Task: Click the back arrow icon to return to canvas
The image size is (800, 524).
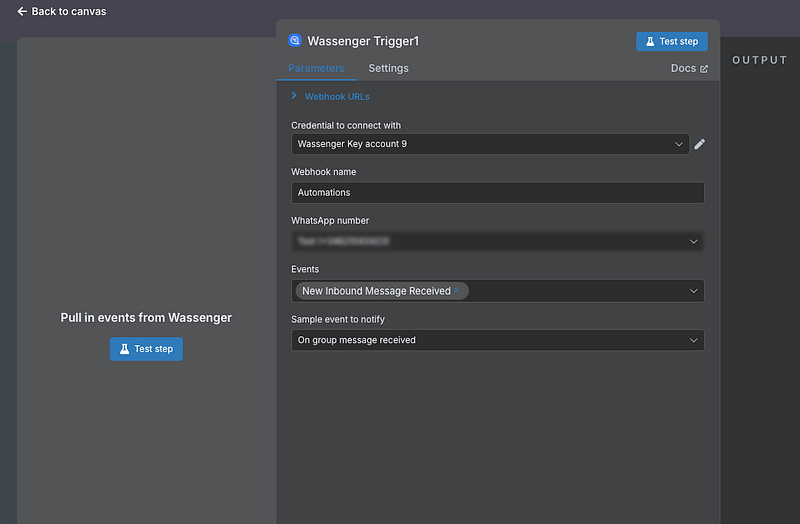Action: click(22, 12)
